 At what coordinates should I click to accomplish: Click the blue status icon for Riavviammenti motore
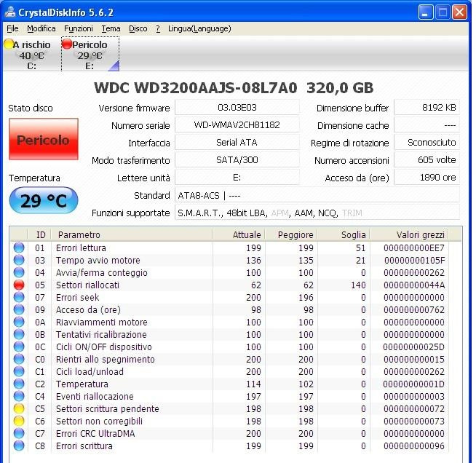tap(19, 322)
